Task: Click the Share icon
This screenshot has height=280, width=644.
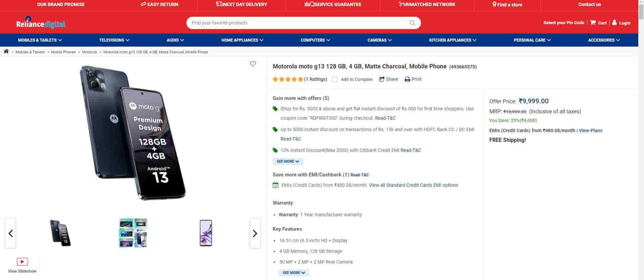Action: tap(382, 79)
